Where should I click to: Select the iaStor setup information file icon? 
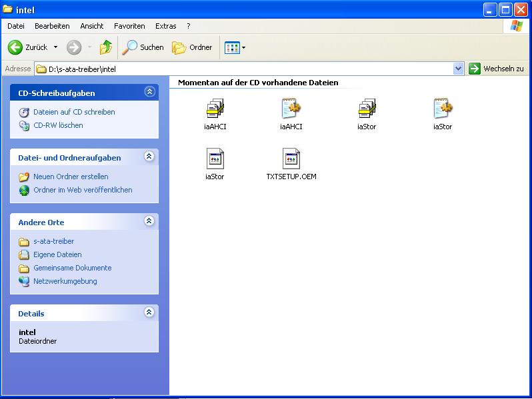[x=443, y=109]
